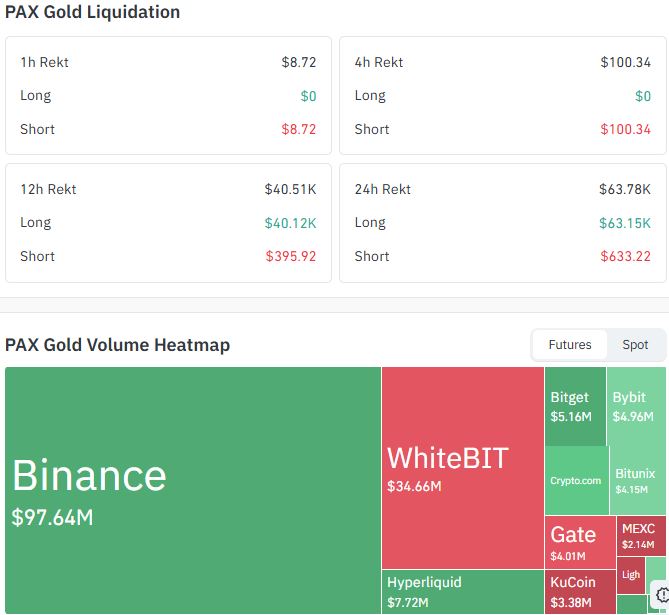Viewport: 669px width, 615px height.
Task: Open the feedback icon at the heatmap corner
Action: click(x=662, y=594)
